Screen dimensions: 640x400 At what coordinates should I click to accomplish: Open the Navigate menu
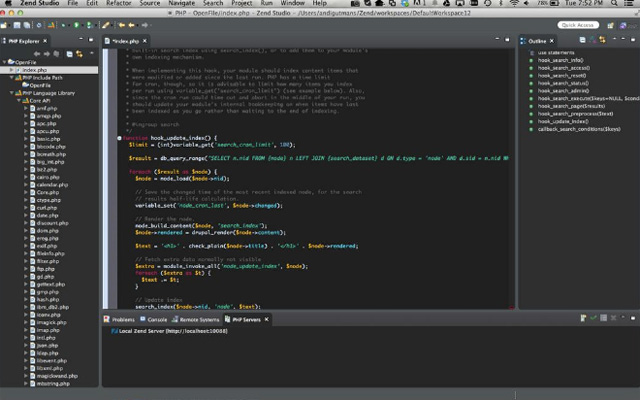click(x=181, y=4)
